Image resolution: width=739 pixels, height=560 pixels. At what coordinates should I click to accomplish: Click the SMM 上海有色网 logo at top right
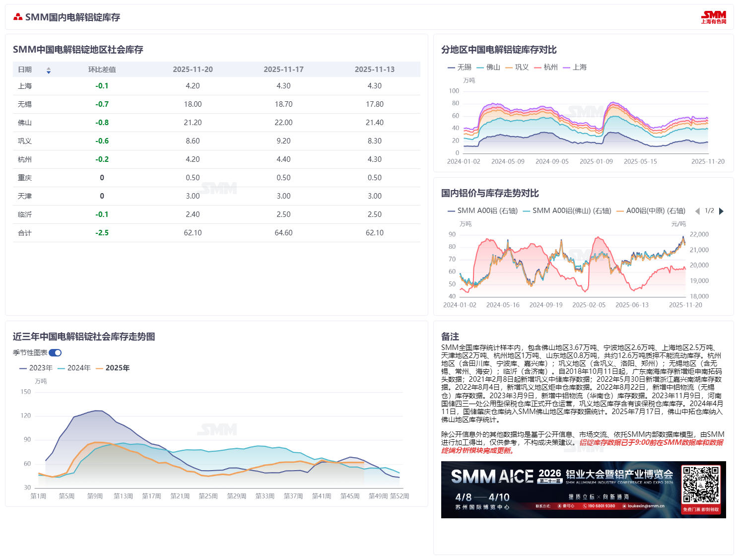pos(714,16)
